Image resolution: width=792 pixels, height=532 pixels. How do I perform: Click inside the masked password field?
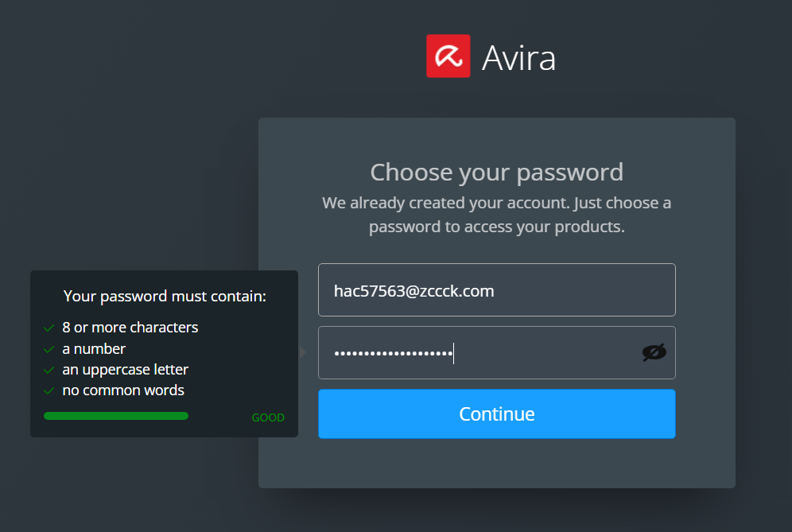point(477,353)
